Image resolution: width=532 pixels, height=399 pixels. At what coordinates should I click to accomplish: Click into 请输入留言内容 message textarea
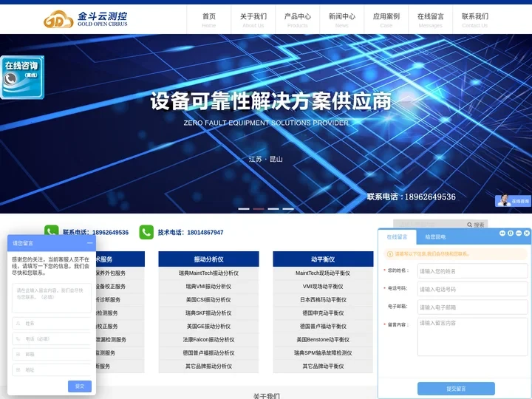pyautogui.click(x=473, y=337)
